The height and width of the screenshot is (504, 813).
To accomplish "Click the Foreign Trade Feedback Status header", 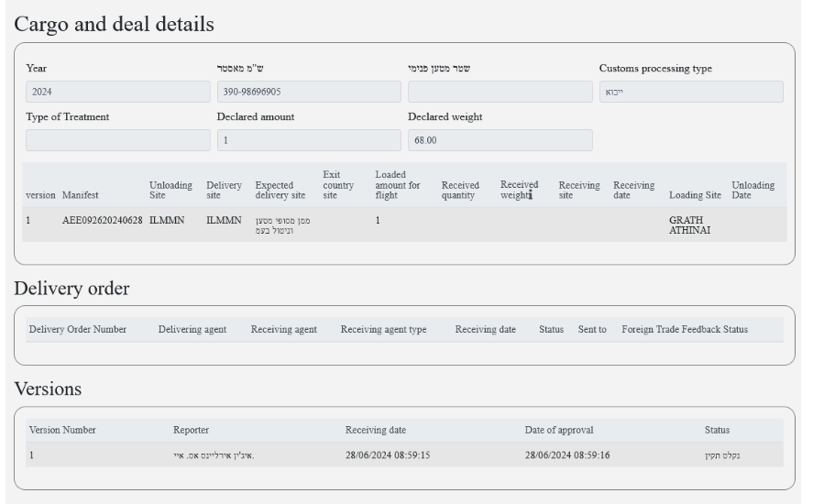I will tap(684, 329).
